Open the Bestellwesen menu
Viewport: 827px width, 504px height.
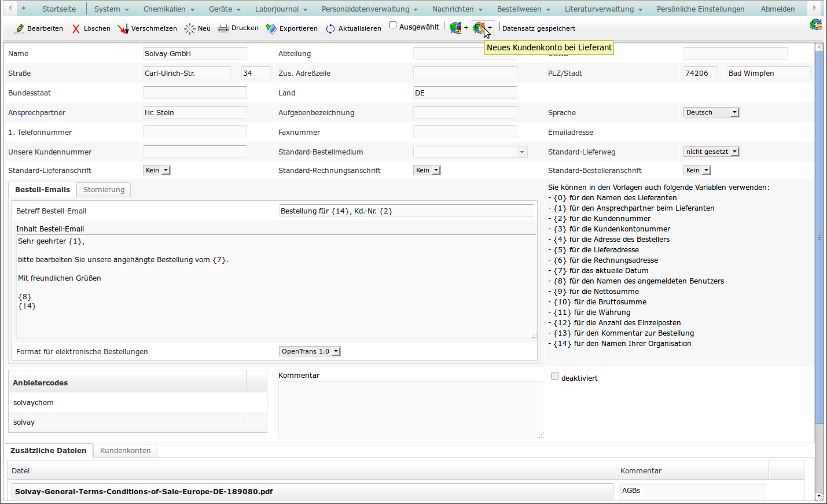pyautogui.click(x=523, y=9)
